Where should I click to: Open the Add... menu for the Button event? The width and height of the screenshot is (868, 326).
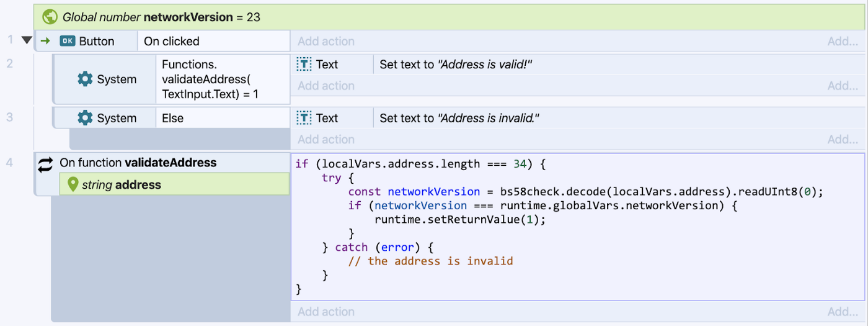(x=843, y=42)
